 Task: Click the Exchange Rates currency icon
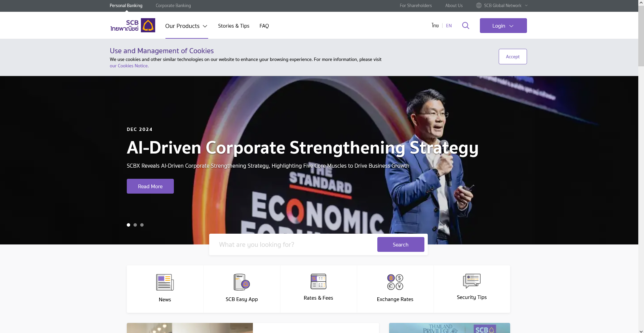[x=395, y=282]
